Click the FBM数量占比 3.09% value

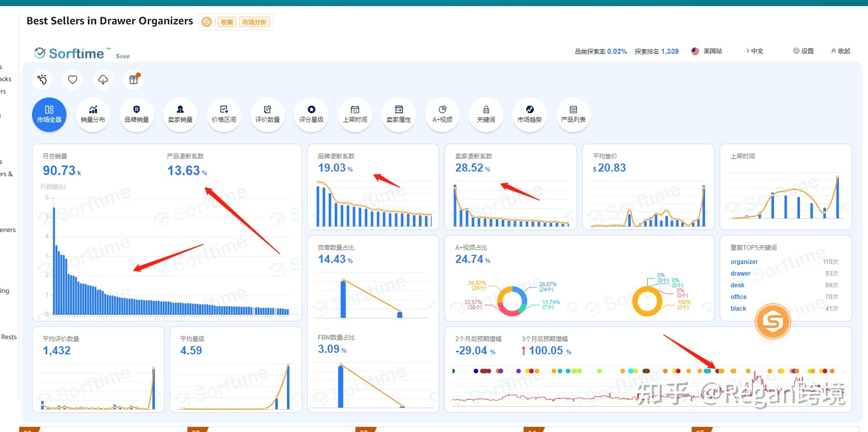332,349
